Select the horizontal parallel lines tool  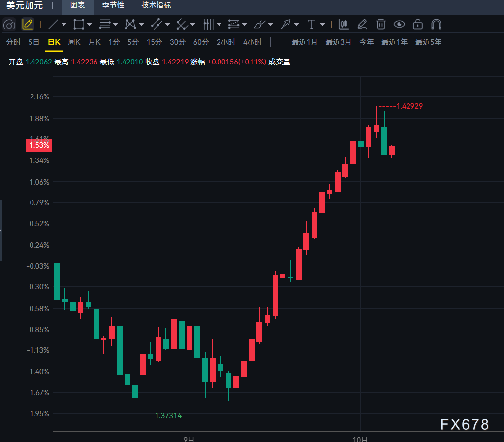point(105,25)
